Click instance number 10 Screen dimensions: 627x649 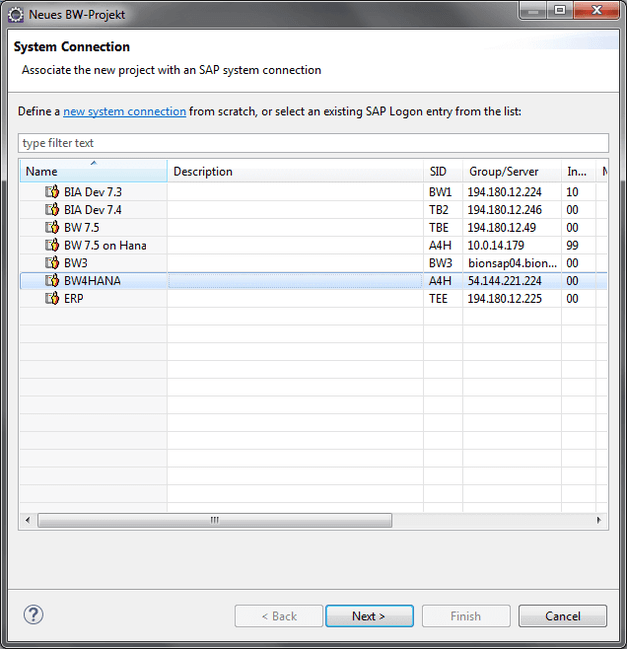[x=572, y=192]
